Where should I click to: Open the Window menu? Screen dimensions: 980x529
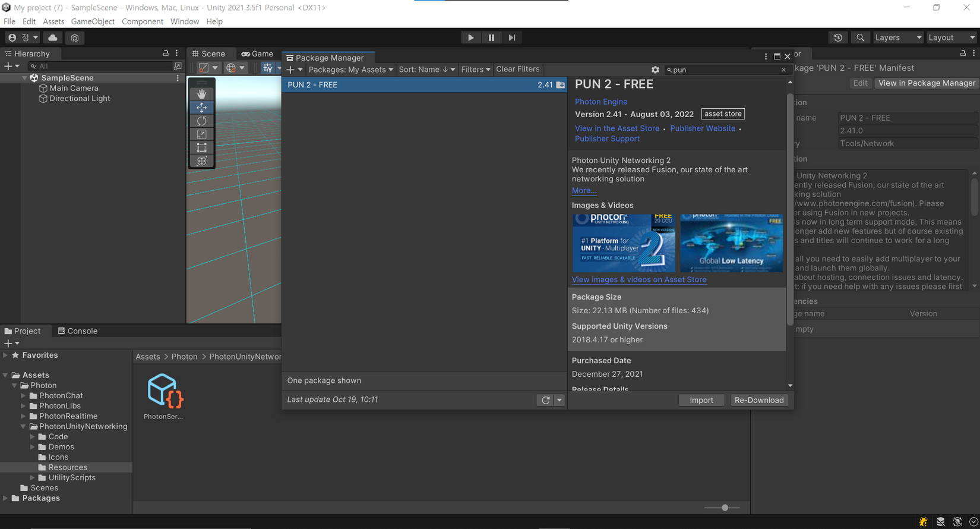[185, 21]
